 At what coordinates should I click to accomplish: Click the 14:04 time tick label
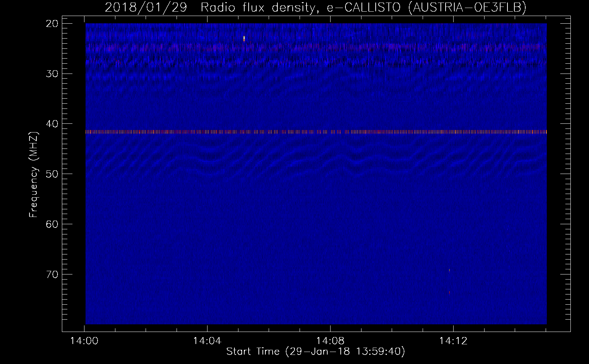click(x=207, y=341)
